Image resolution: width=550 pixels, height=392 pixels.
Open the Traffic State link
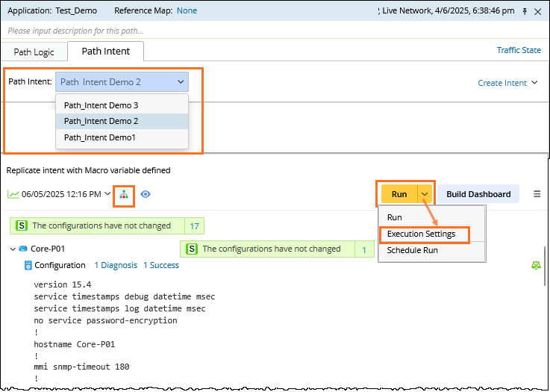pos(519,50)
